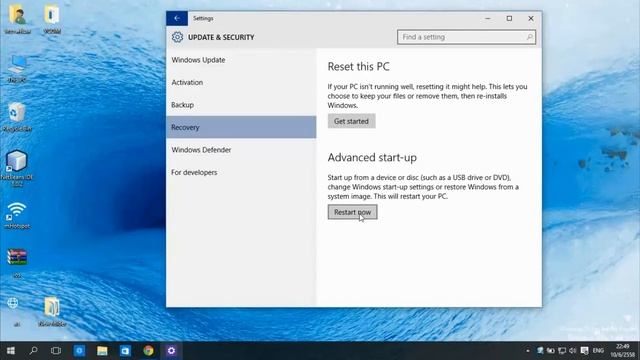Select the NetBeans IDE desktop shortcut

[17, 168]
